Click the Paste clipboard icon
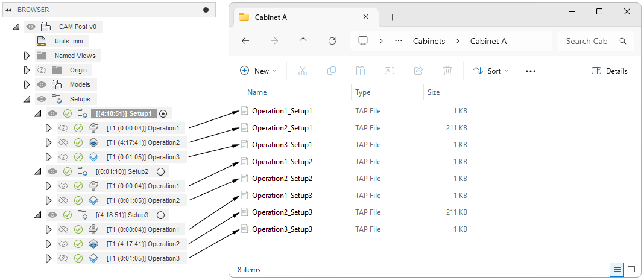The height and width of the screenshot is (280, 644). 361,71
